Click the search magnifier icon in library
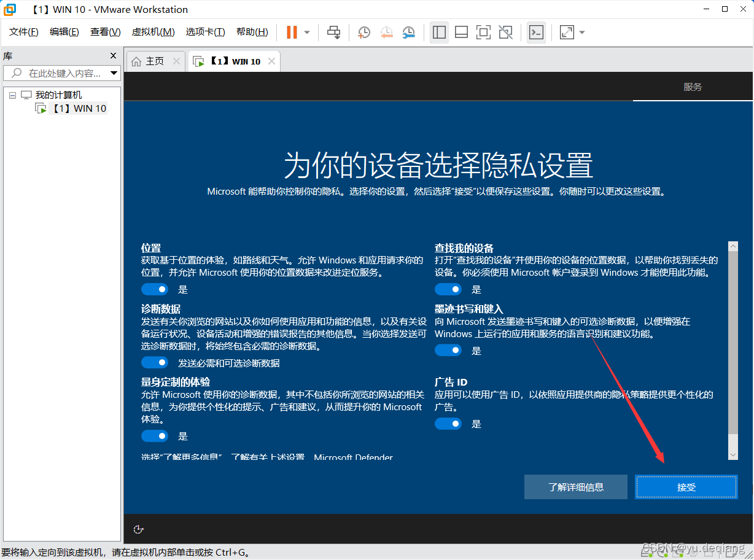This screenshot has height=560, width=754. 17,73
